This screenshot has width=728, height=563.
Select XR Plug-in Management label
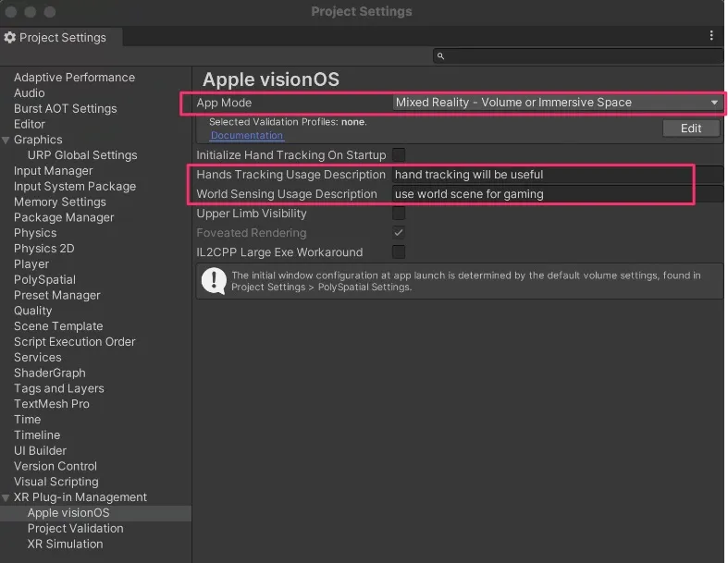coord(80,497)
